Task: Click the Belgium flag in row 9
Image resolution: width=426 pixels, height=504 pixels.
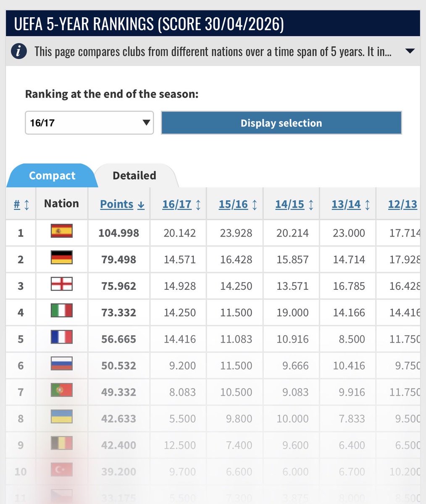Action: point(62,444)
